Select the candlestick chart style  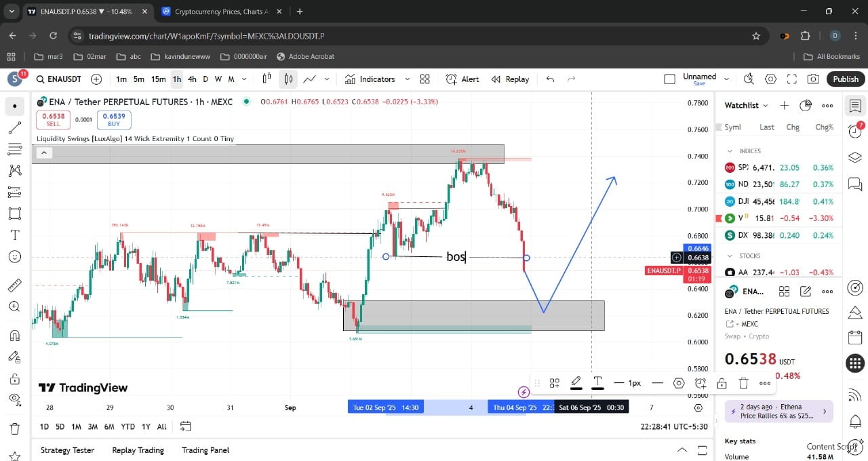pyautogui.click(x=289, y=79)
